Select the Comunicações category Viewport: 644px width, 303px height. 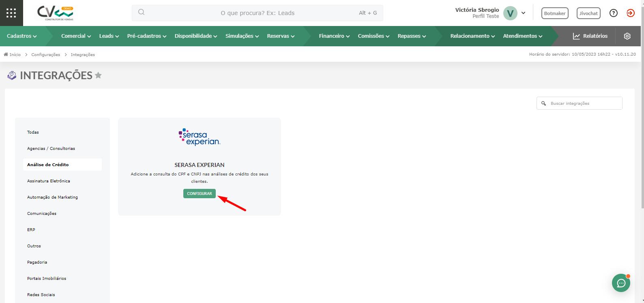coord(62,213)
